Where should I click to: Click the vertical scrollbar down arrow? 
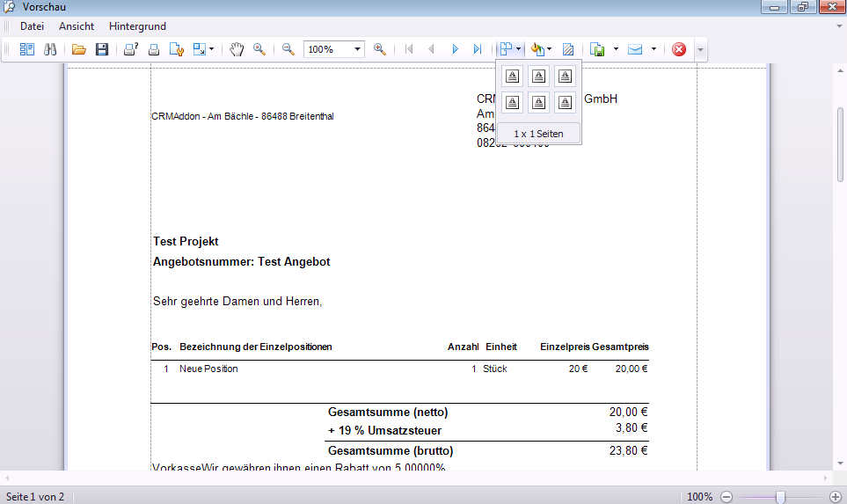pos(840,463)
